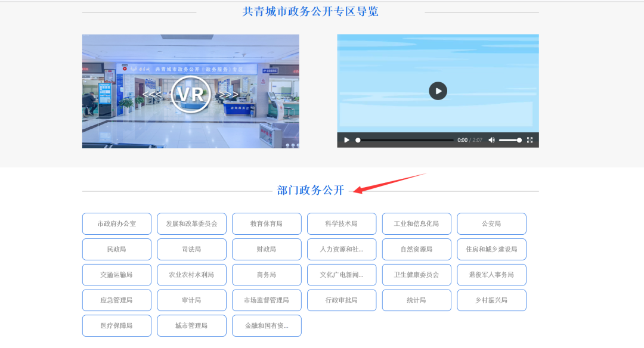The image size is (644, 348).
Task: Click the left arrows beside the VR logo
Action: pyautogui.click(x=151, y=94)
